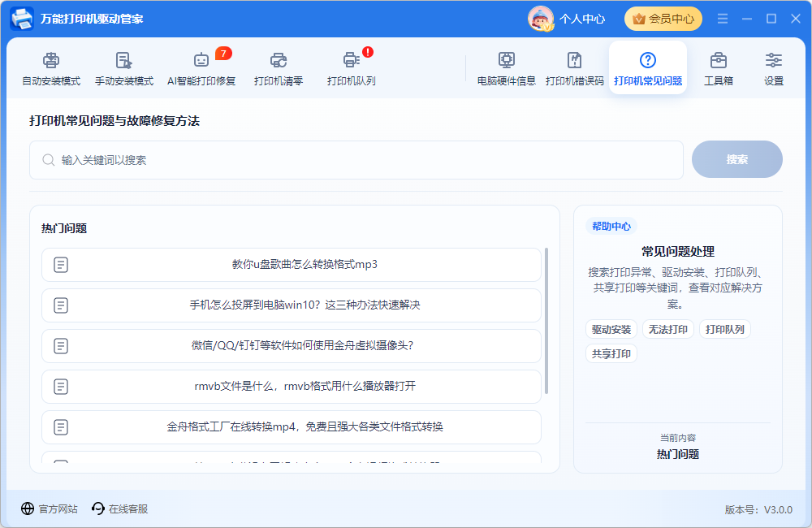This screenshot has width=812, height=528.
Task: Click the 搜索 button
Action: [x=737, y=159]
